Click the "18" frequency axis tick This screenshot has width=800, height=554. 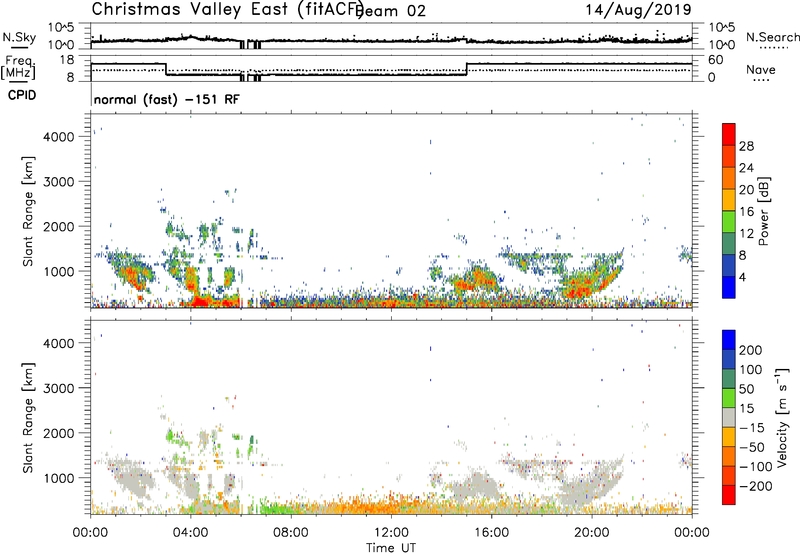coord(67,60)
